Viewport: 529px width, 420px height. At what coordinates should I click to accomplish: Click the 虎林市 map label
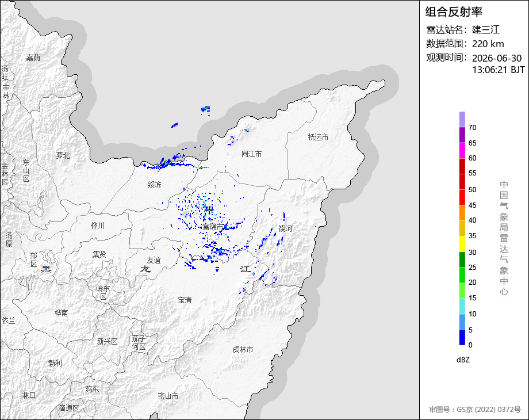[x=243, y=349]
